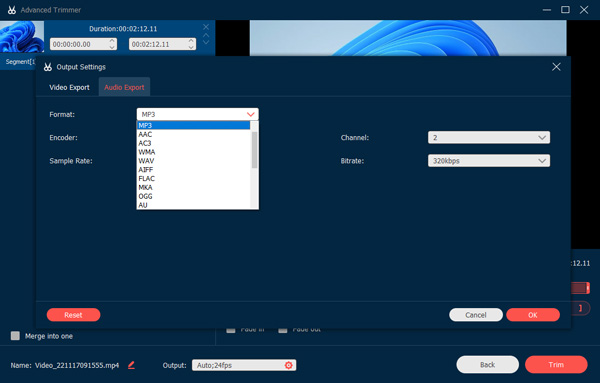
Task: Confirm settings with the OK button
Action: click(x=533, y=315)
